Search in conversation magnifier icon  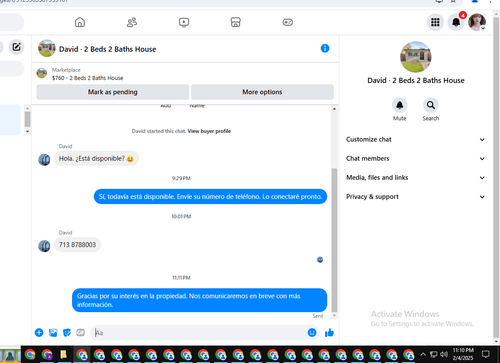[x=431, y=105]
